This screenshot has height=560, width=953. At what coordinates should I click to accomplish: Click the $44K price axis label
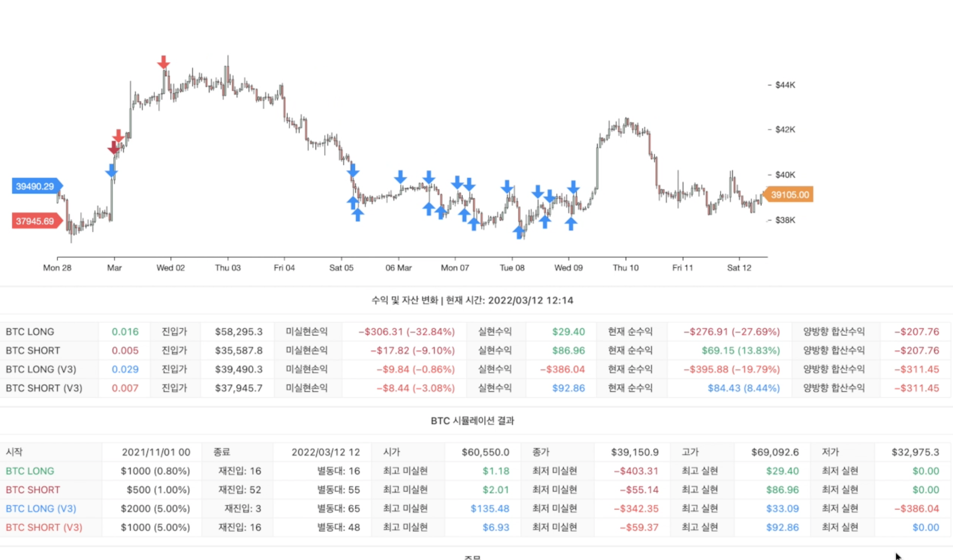tap(785, 85)
